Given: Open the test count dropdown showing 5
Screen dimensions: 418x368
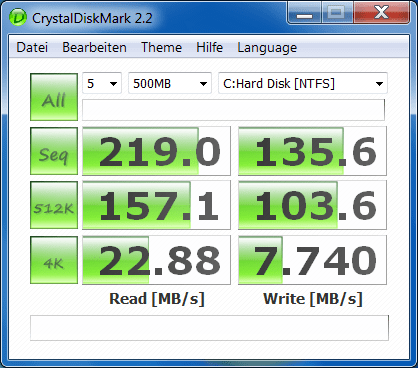Looking at the screenshot, I should (x=102, y=83).
